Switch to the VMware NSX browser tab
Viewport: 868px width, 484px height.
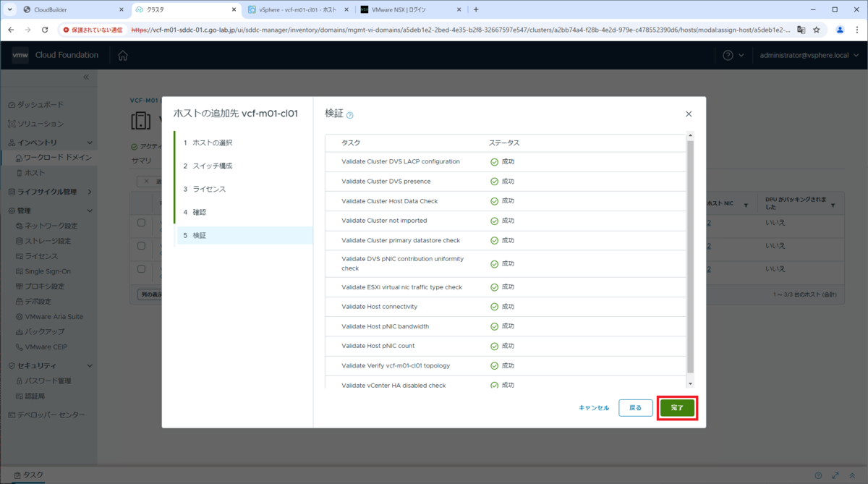(410, 9)
